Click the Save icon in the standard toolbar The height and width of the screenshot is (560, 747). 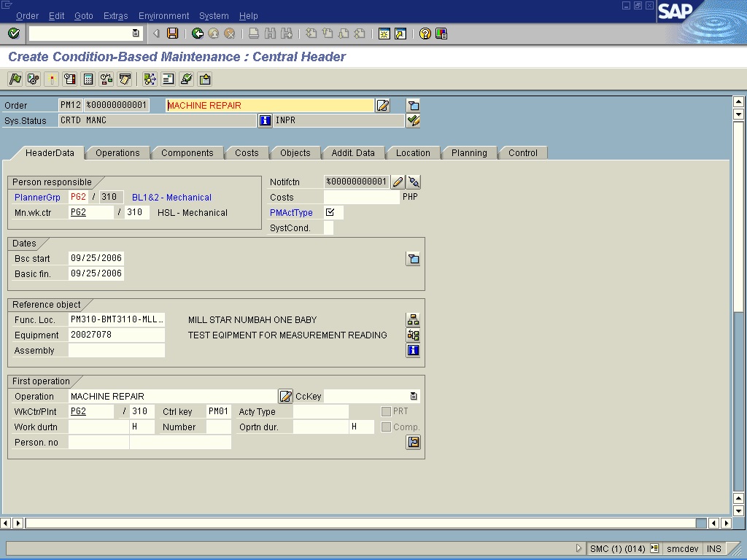tap(173, 34)
